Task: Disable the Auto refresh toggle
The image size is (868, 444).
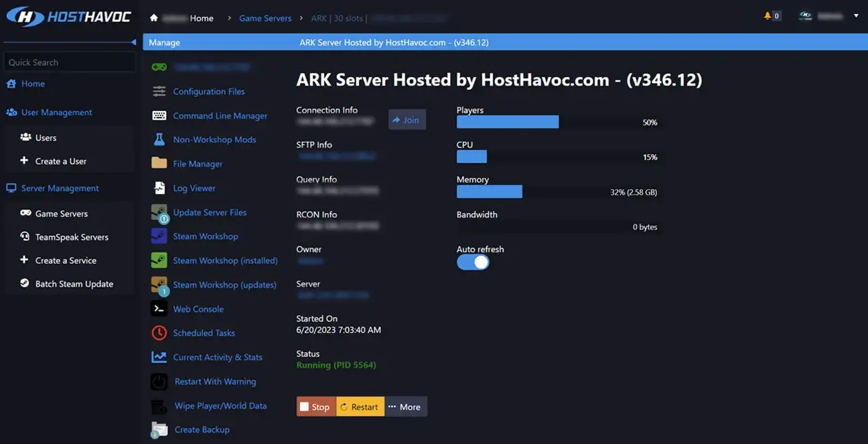Action: click(473, 263)
